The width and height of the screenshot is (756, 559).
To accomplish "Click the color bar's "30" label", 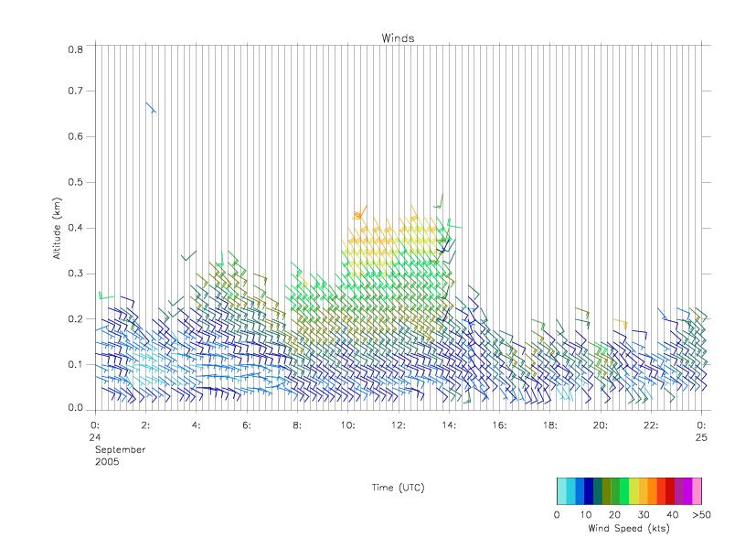I will 644,514.
